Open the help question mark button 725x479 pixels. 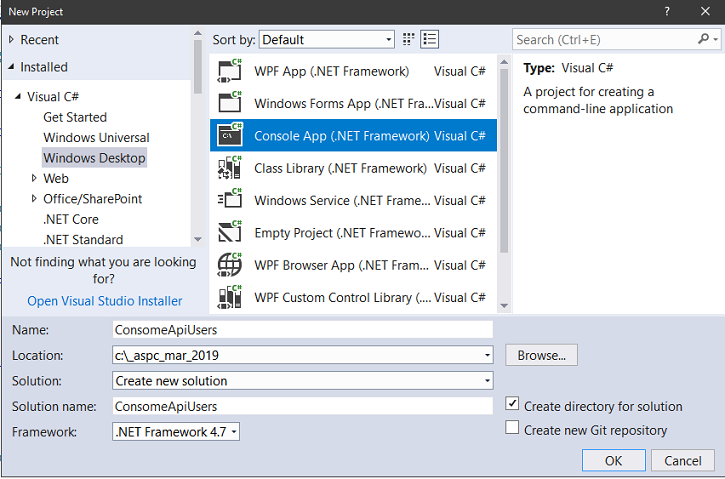pyautogui.click(x=667, y=12)
